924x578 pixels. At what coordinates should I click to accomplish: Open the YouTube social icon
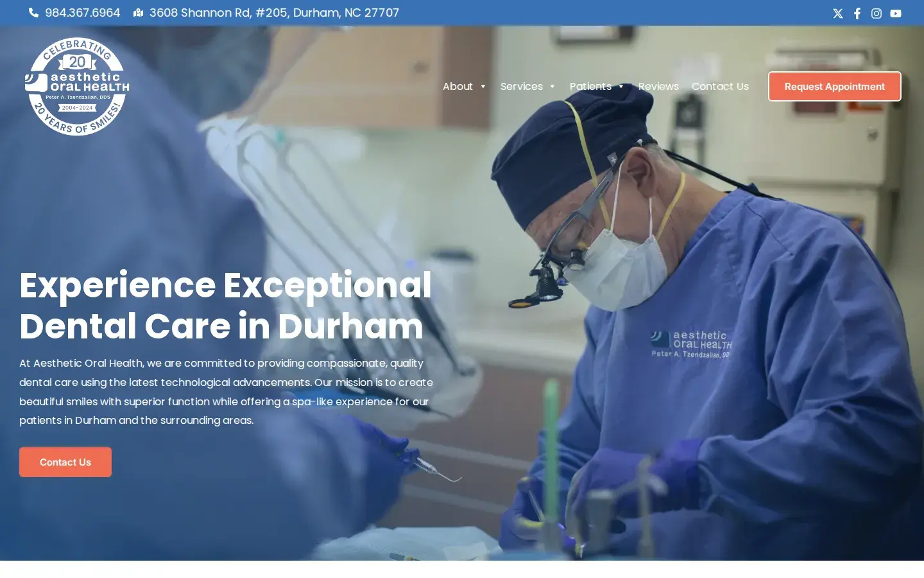(x=896, y=13)
